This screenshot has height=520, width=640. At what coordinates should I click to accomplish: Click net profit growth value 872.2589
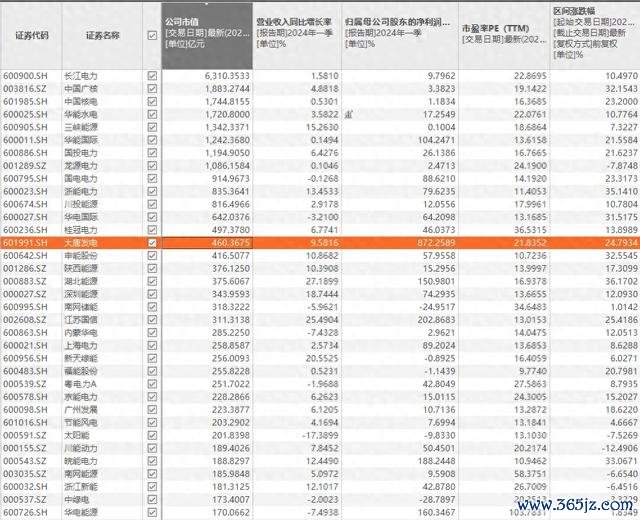[x=436, y=242]
